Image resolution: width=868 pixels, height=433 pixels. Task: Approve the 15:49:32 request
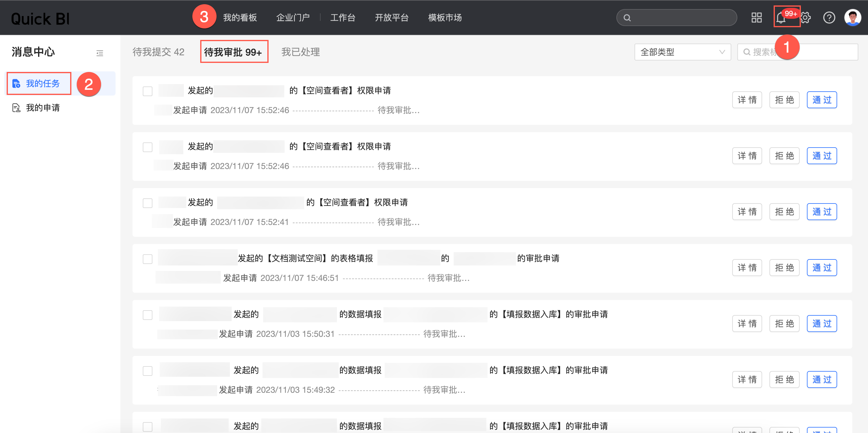822,379
